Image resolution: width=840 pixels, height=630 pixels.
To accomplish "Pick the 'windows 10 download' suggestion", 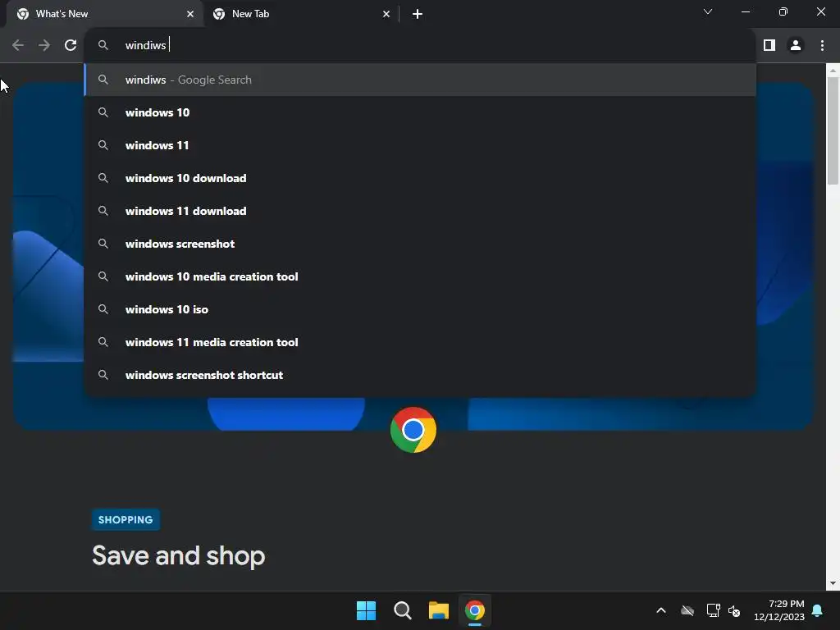I will point(420,178).
